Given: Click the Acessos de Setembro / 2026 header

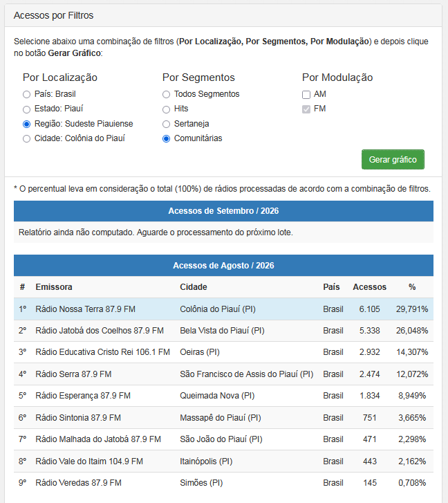Looking at the screenshot, I should 223,211.
